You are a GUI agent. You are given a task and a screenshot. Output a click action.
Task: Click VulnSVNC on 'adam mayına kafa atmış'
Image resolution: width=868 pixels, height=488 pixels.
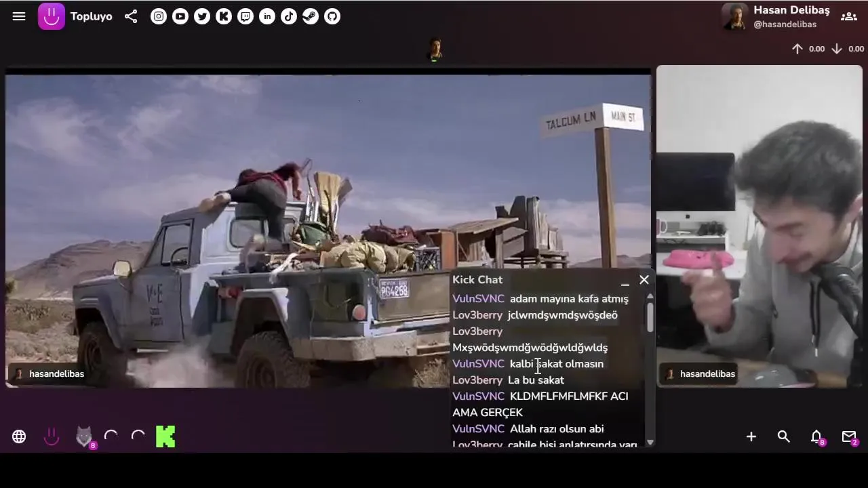[x=478, y=299]
